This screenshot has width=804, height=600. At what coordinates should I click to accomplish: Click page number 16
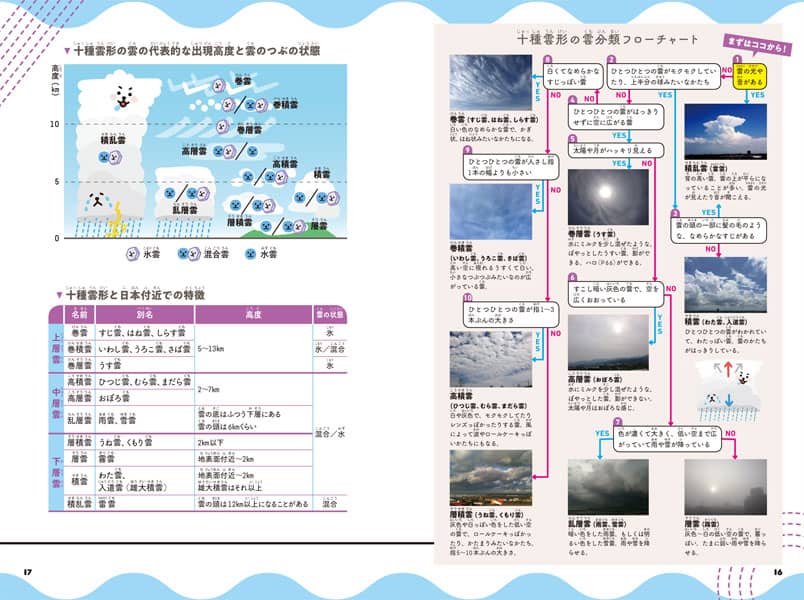[x=778, y=572]
